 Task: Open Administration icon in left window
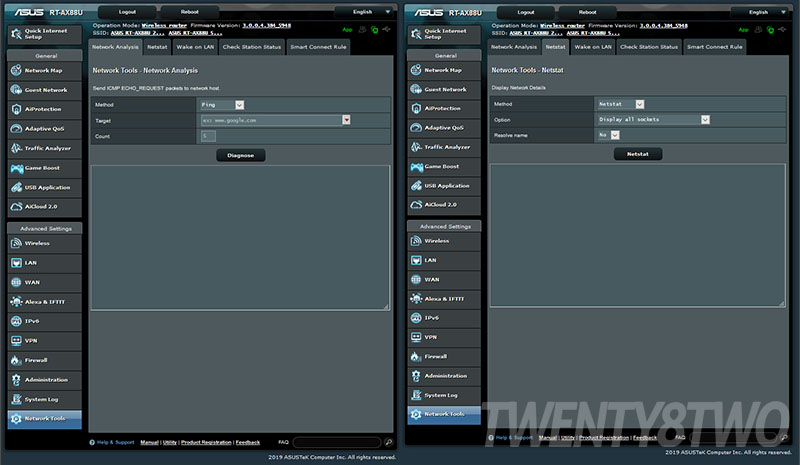(16, 379)
